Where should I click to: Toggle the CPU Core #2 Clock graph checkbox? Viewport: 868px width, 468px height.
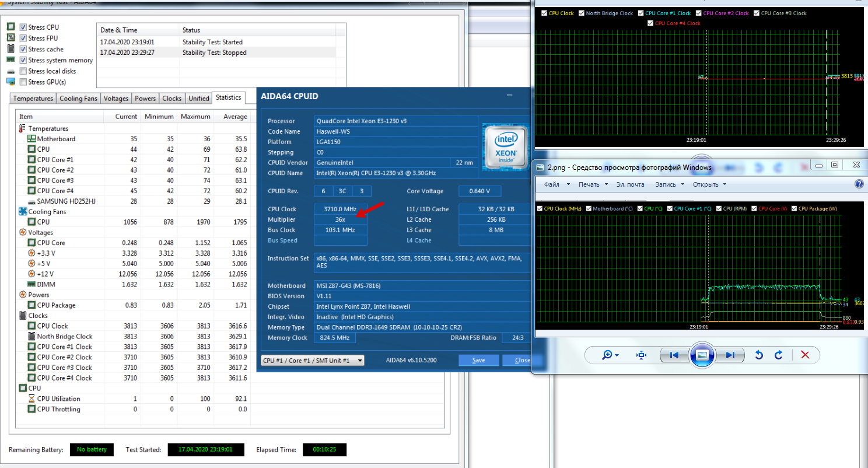(x=699, y=13)
